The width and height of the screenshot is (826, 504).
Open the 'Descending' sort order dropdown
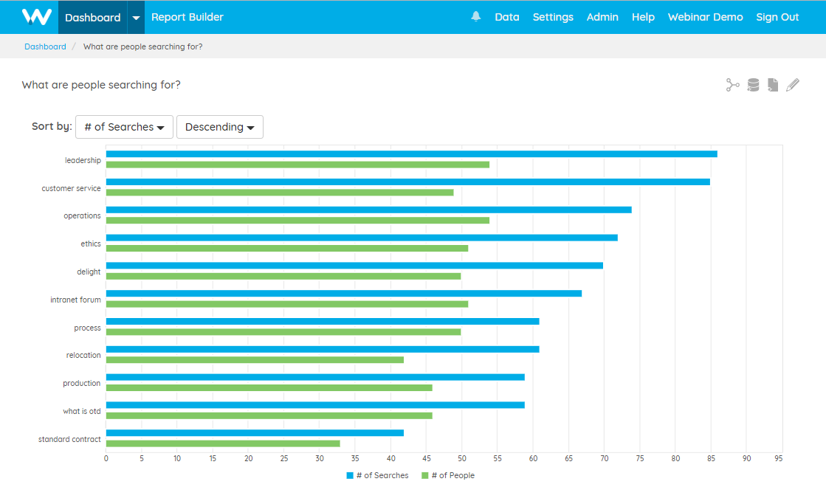[x=219, y=126]
